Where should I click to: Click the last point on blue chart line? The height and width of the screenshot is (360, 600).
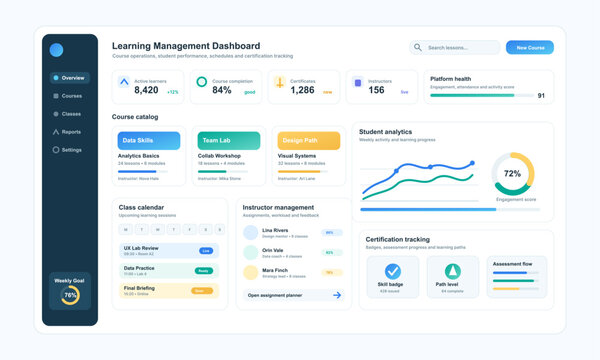pyautogui.click(x=472, y=163)
